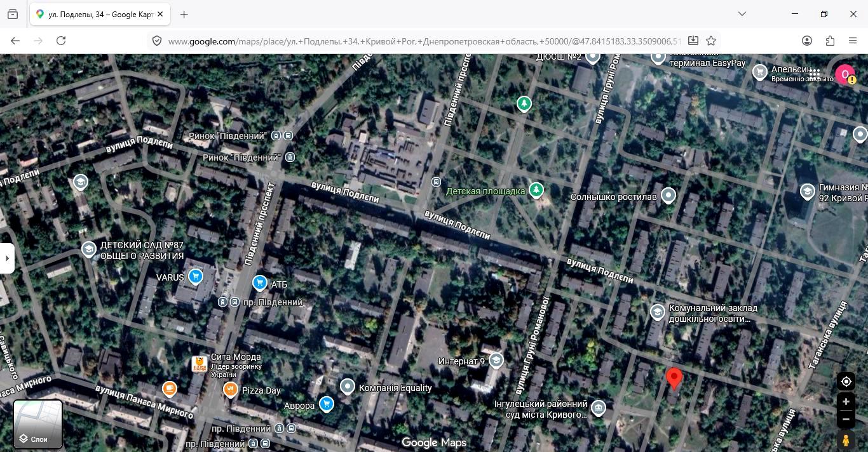Click the Интернат 9 school marker
The image size is (868, 452).
[x=496, y=361]
